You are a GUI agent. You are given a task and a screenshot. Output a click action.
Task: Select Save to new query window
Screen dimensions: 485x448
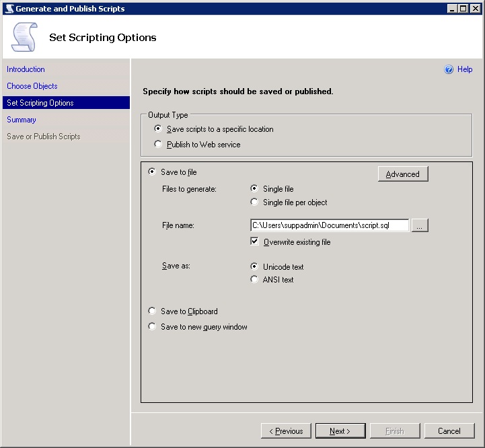pyautogui.click(x=152, y=327)
